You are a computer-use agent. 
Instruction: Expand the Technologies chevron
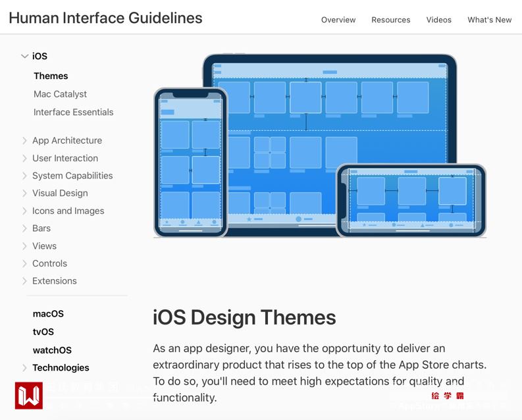24,368
